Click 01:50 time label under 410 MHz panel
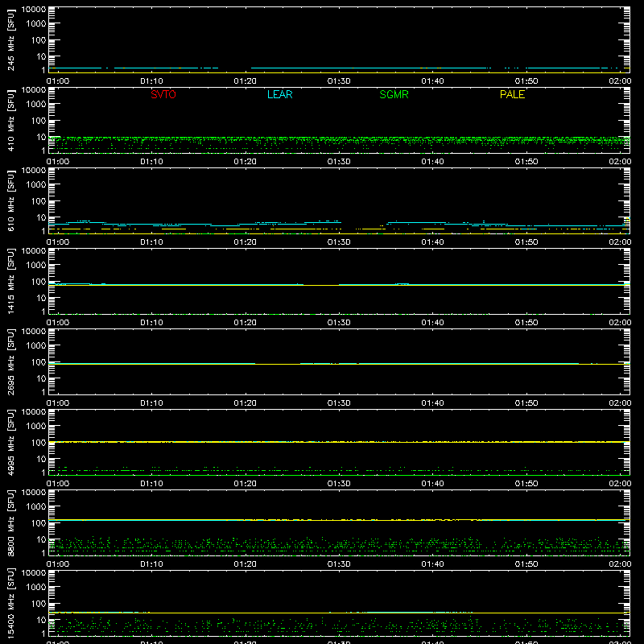Screen dimensions: 644x644 pyautogui.click(x=526, y=162)
